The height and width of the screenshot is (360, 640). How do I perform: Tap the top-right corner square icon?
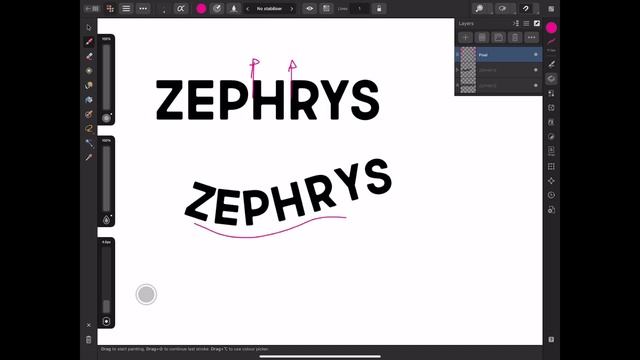point(551,9)
